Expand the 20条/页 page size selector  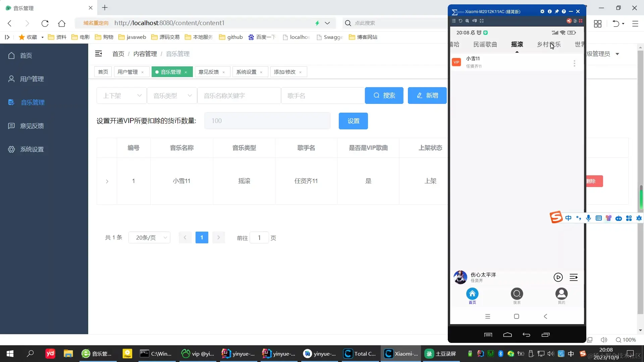tap(149, 238)
